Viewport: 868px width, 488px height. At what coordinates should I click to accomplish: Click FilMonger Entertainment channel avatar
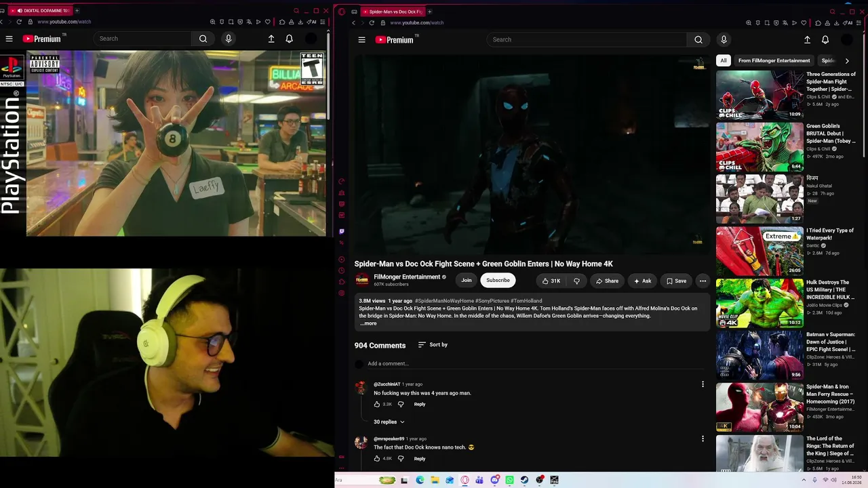tap(362, 280)
